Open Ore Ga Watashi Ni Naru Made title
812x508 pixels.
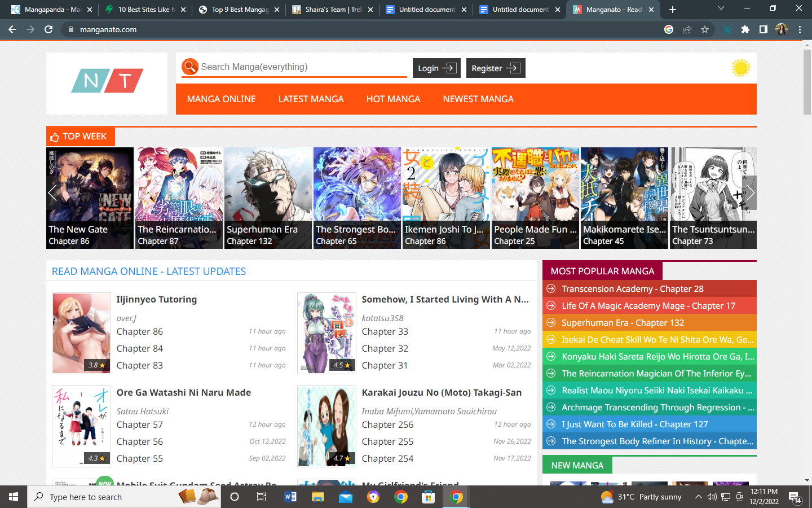pyautogui.click(x=183, y=392)
